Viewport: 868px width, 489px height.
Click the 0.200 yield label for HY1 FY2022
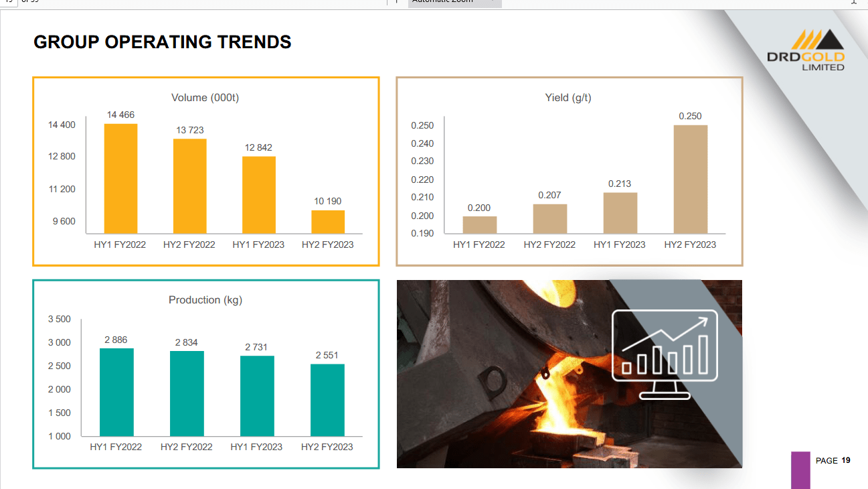click(479, 208)
